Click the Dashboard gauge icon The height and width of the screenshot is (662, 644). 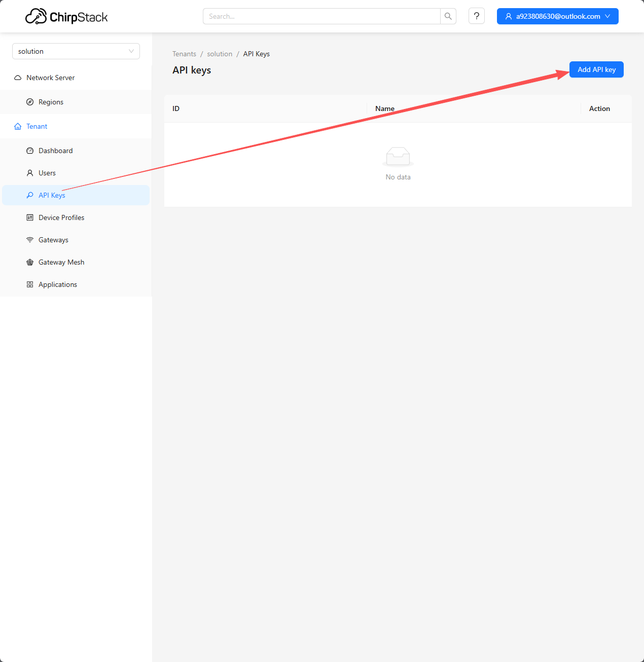click(x=30, y=151)
